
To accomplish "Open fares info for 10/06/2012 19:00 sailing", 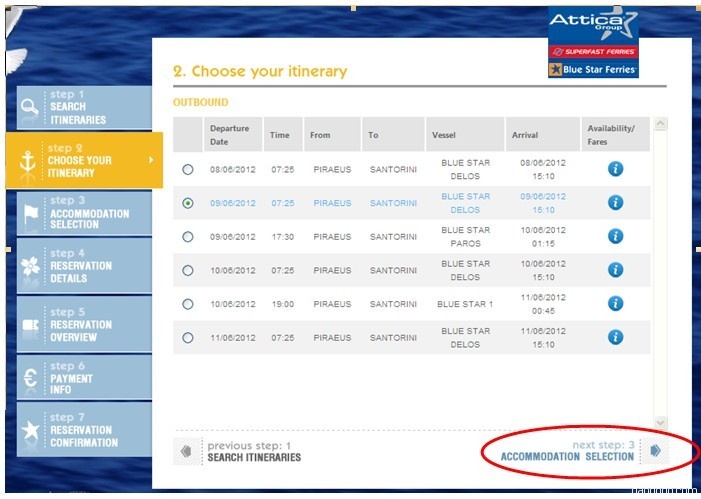I will [x=615, y=304].
